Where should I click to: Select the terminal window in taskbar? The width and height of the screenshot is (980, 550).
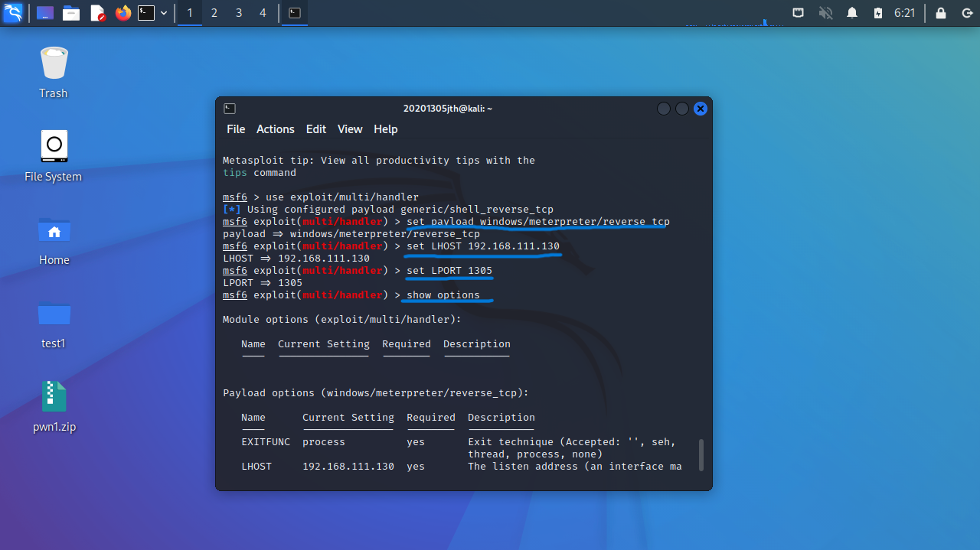tap(295, 13)
